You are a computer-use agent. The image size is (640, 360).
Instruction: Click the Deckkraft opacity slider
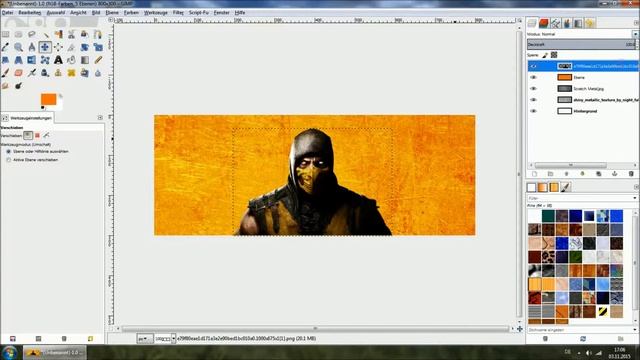pos(582,44)
